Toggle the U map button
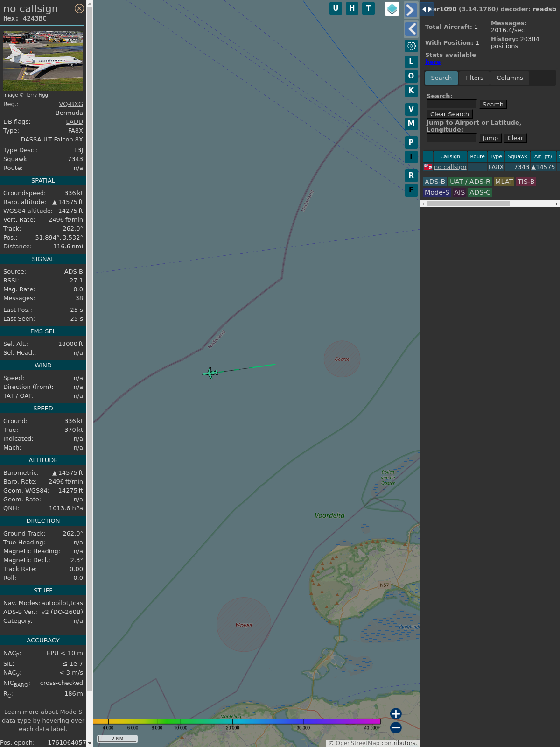Viewport: 560px width, 747px height. [336, 8]
